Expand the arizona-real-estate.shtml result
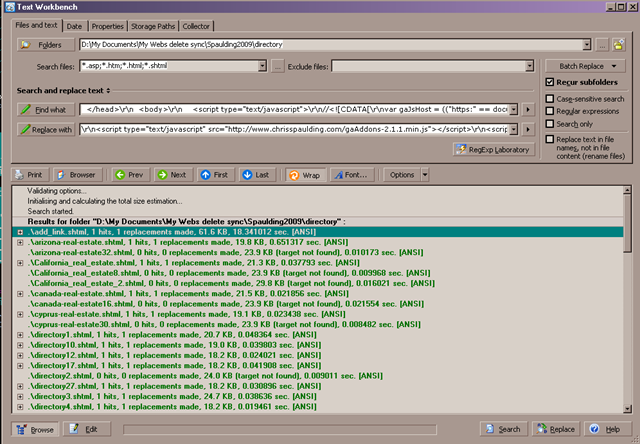This screenshot has width=640, height=444. (20, 242)
